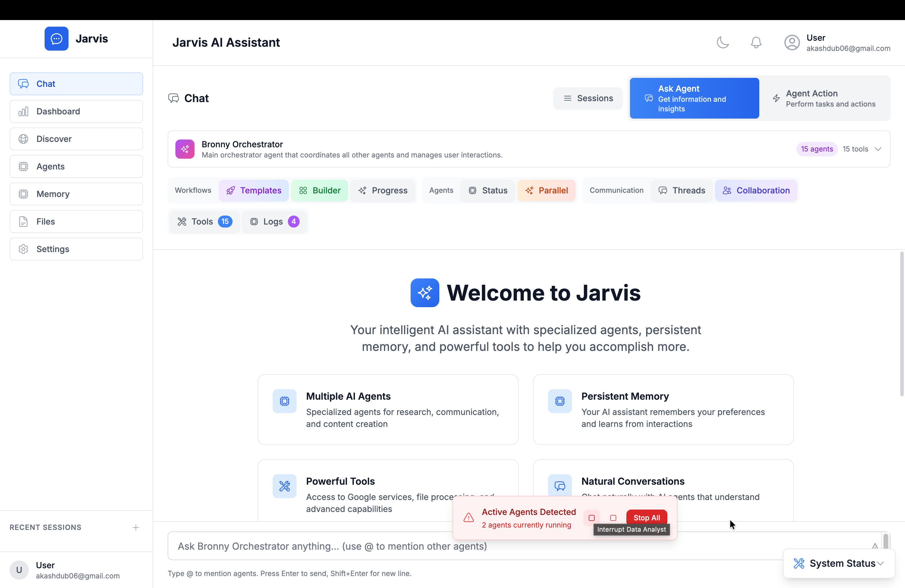Open Logs with 4 entries
The width and height of the screenshot is (905, 588).
(x=274, y=221)
